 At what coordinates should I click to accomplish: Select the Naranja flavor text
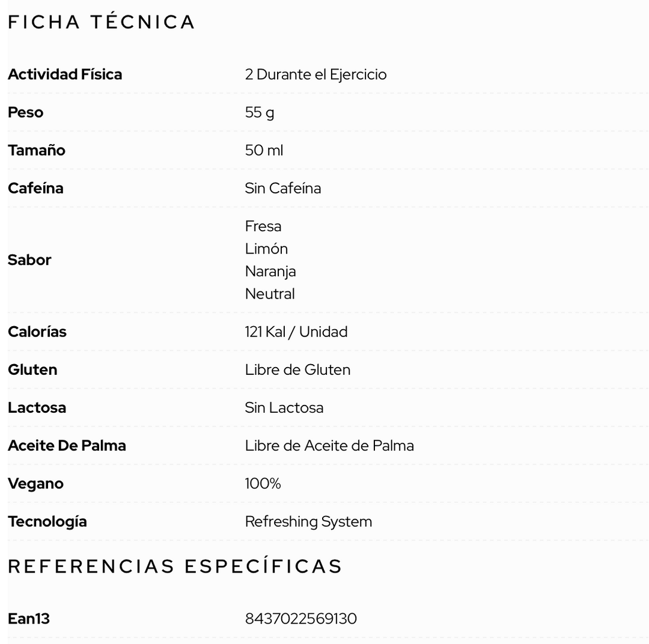click(270, 272)
